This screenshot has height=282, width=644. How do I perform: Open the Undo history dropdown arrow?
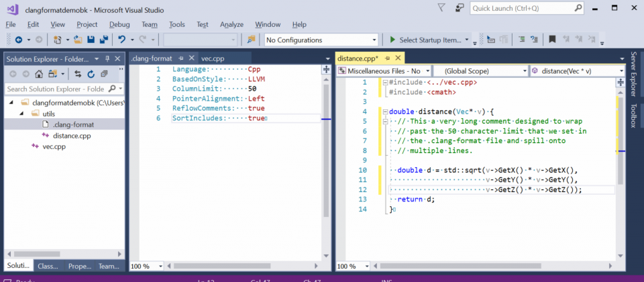pyautogui.click(x=132, y=40)
